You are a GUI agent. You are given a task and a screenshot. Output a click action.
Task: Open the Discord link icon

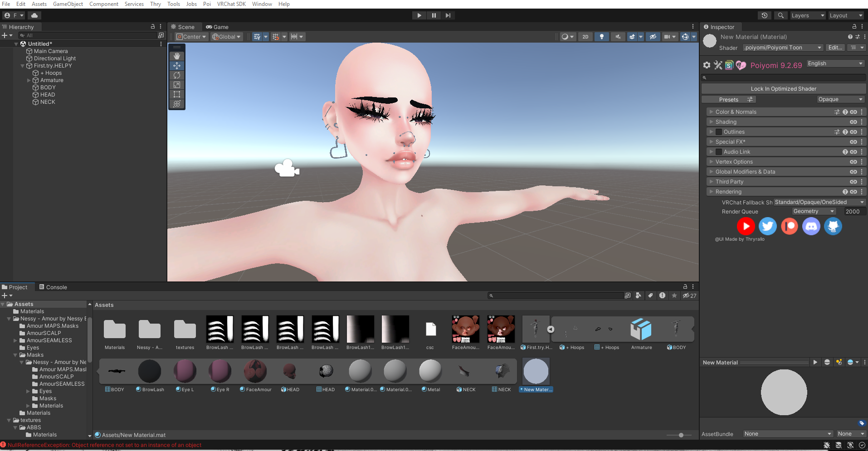[x=811, y=226]
